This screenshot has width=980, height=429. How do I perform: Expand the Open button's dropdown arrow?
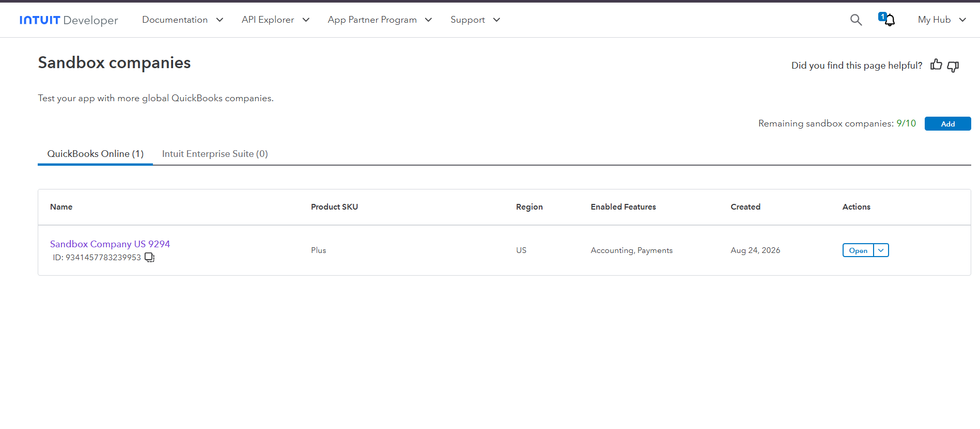pos(881,250)
